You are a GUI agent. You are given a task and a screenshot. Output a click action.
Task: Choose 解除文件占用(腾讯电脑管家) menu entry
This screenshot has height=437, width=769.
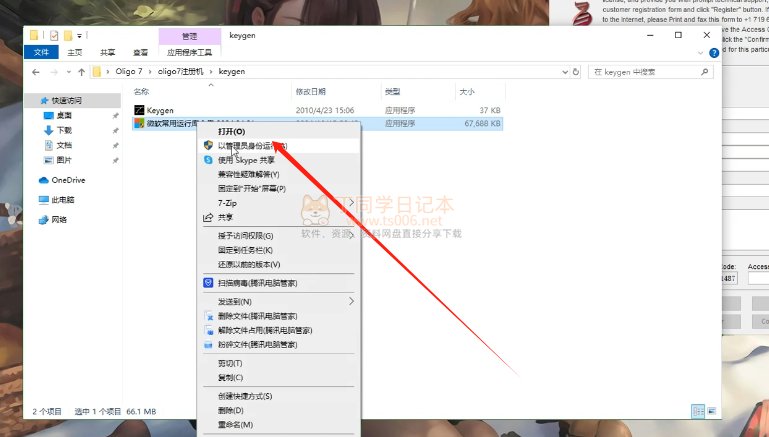click(279, 330)
